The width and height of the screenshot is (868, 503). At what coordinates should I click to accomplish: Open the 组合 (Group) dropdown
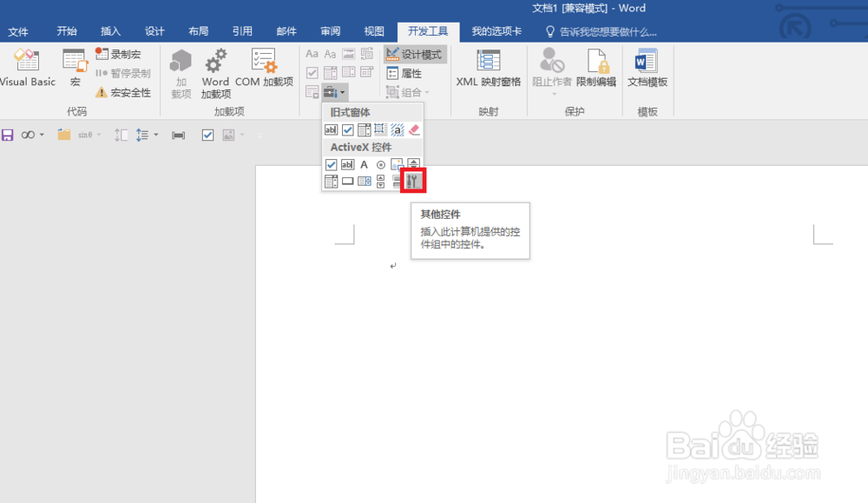(407, 92)
